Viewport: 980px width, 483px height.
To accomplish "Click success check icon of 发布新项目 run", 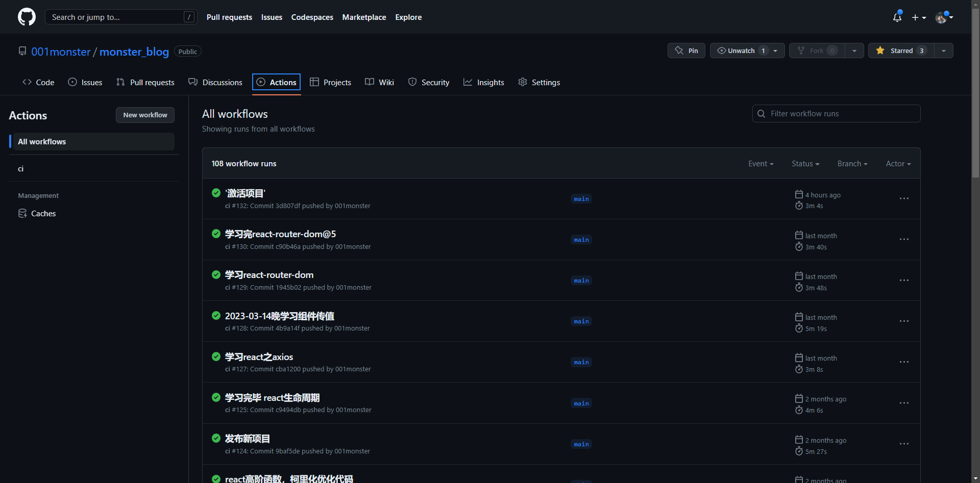I will pyautogui.click(x=216, y=438).
